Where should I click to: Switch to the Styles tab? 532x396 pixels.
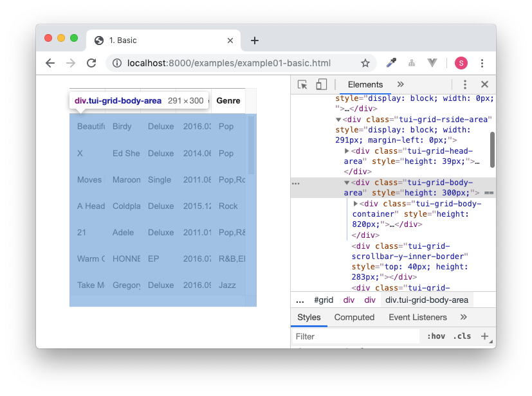point(309,318)
